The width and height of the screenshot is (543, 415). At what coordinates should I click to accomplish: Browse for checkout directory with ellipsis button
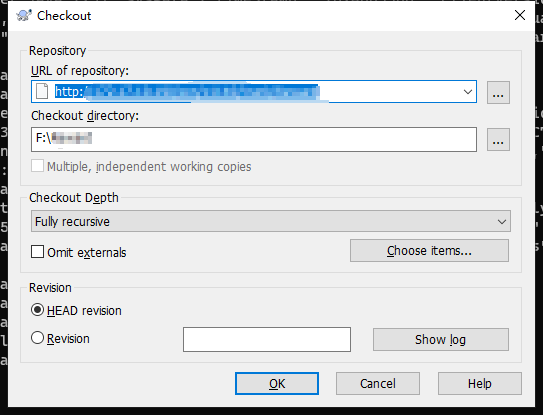click(498, 140)
